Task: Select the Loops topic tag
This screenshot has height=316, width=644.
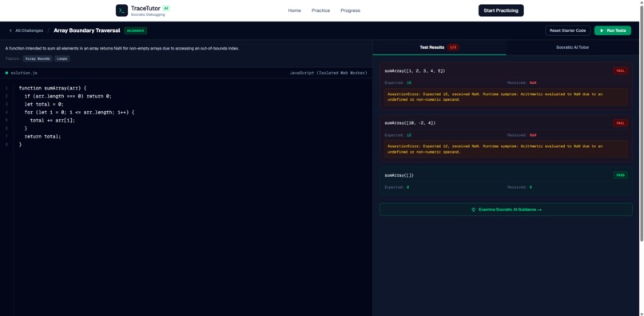Action: [62, 59]
